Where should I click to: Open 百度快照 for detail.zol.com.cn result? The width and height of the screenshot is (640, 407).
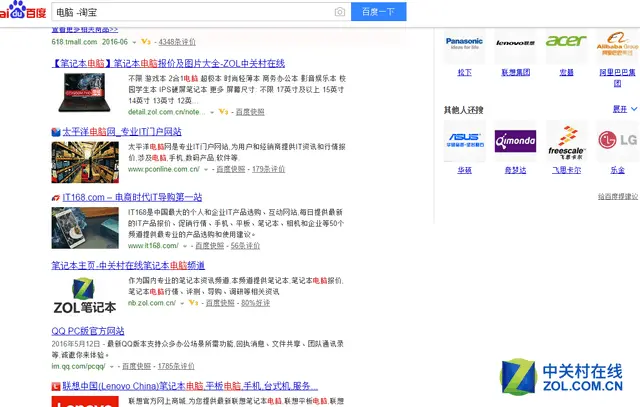(250, 112)
